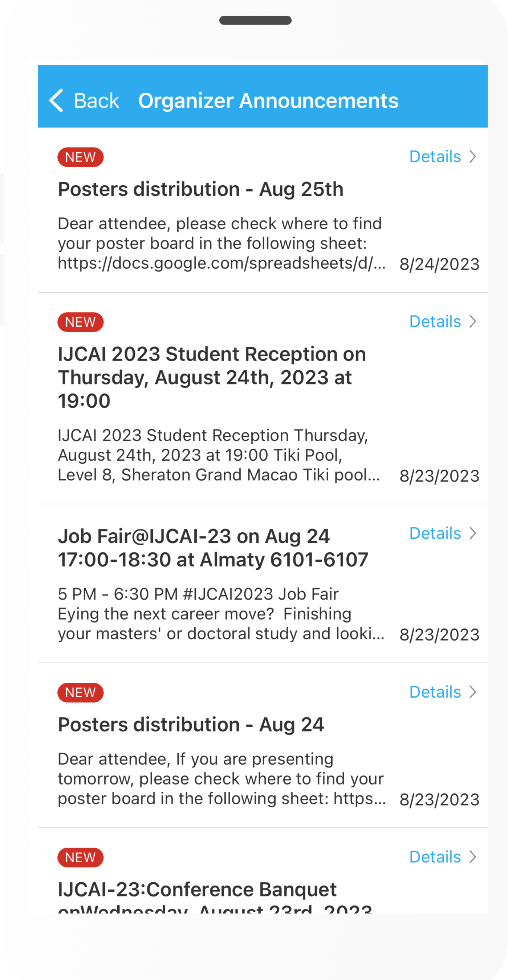Open Details for Posters distribution Aug 25th

click(x=435, y=156)
